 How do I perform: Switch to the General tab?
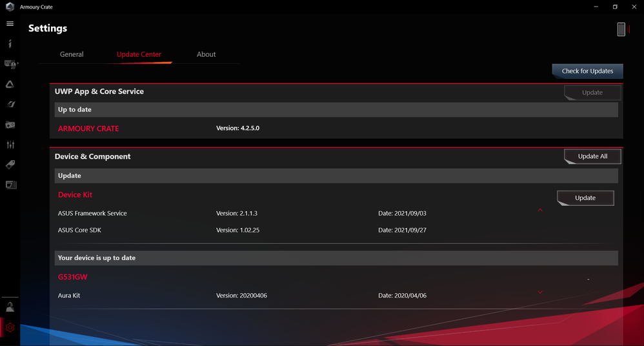coord(72,54)
